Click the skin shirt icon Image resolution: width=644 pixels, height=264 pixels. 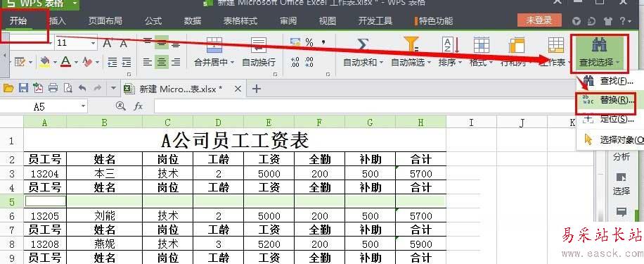pyautogui.click(x=607, y=21)
